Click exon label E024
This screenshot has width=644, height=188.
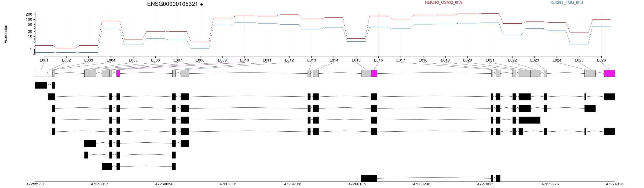[x=557, y=60]
